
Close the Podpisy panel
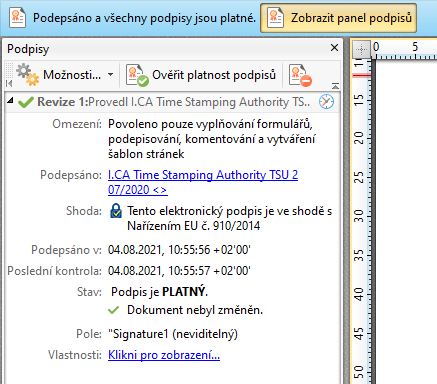pos(334,48)
